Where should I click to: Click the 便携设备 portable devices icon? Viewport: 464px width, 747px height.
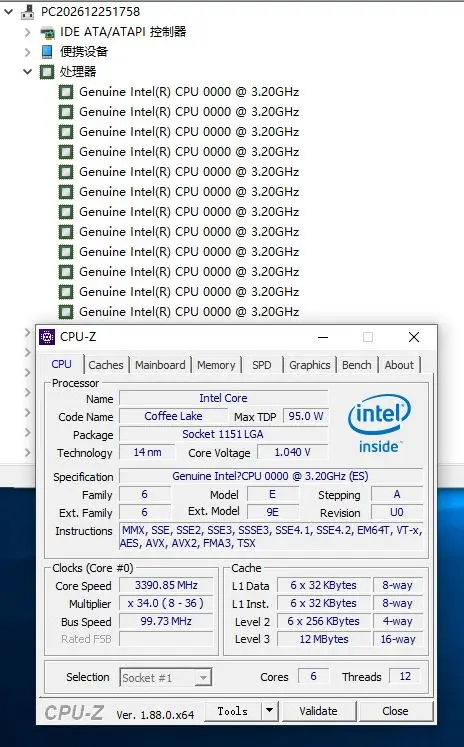pyautogui.click(x=47, y=51)
